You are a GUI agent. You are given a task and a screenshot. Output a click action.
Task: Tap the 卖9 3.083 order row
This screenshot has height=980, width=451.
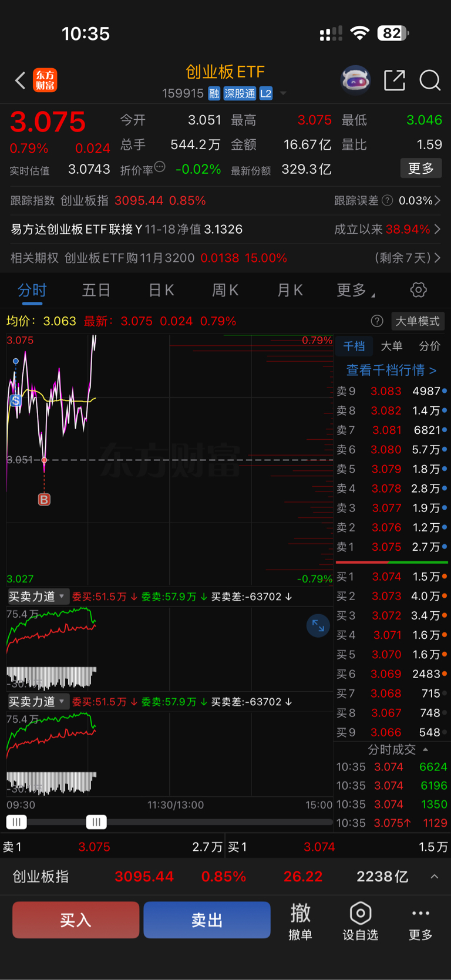[392, 391]
